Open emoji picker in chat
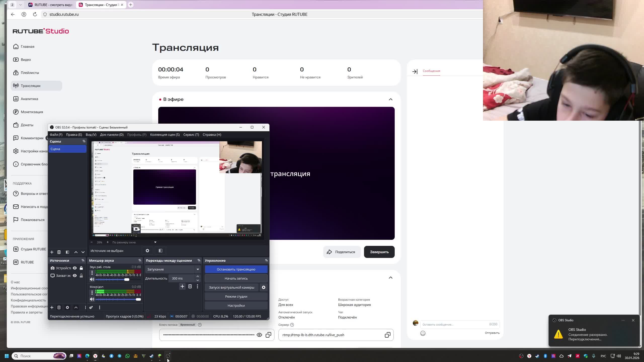Screen dimensions: 644x362 pyautogui.click(x=423, y=333)
